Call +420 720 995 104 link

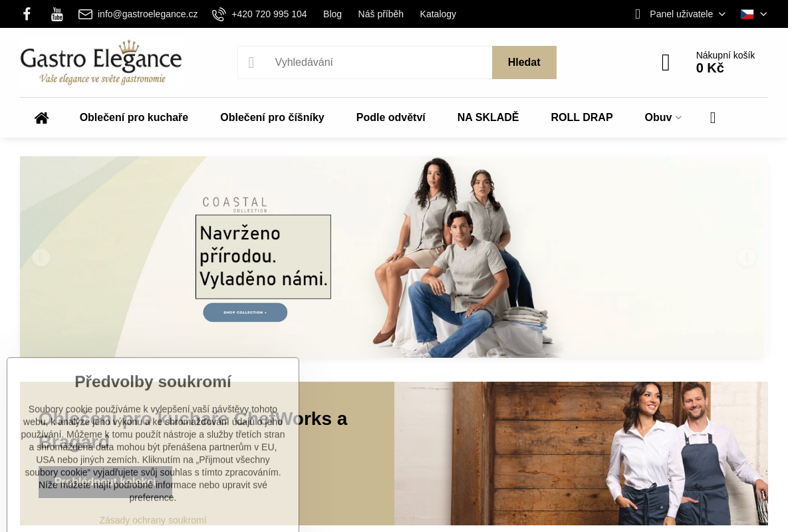pos(269,14)
